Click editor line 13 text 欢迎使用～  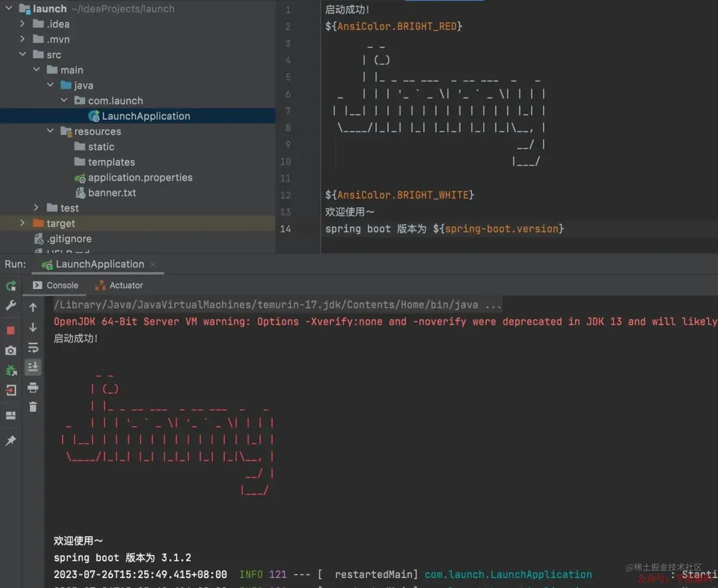[x=350, y=212]
